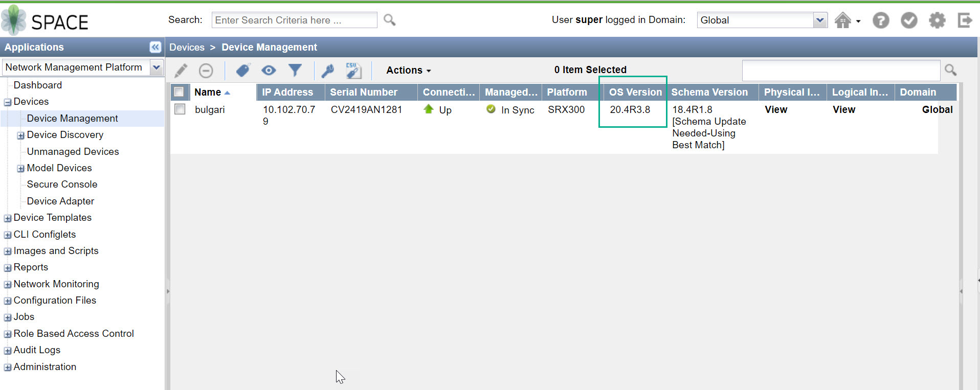
Task: Open the settings gear icon
Action: [x=937, y=20]
